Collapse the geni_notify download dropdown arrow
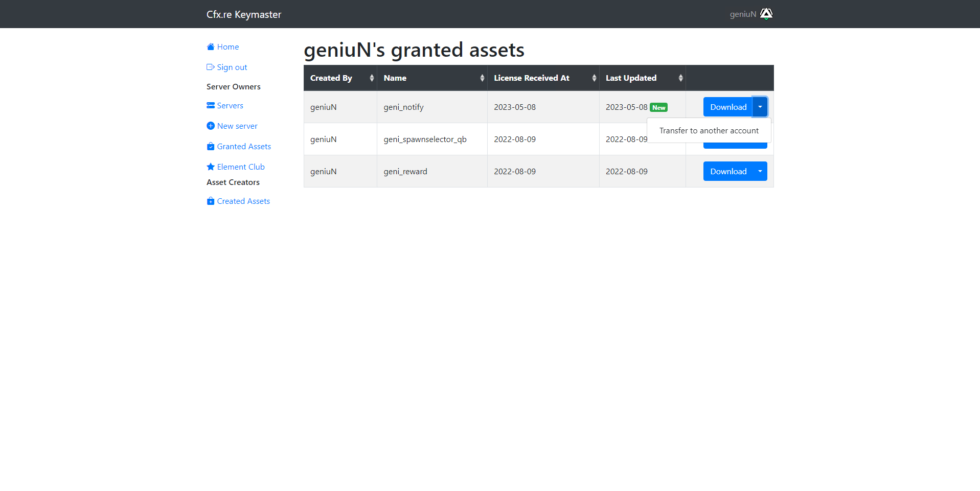This screenshot has width=980, height=491. pos(760,107)
